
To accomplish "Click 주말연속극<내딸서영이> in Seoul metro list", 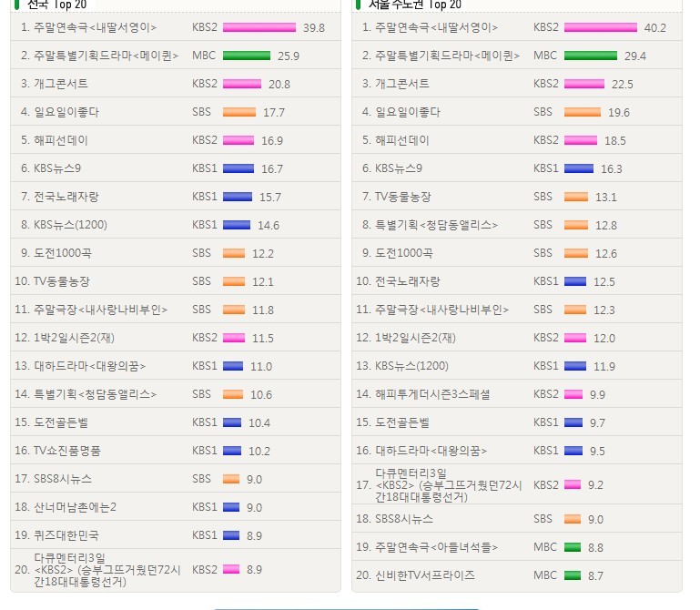I will tap(436, 27).
